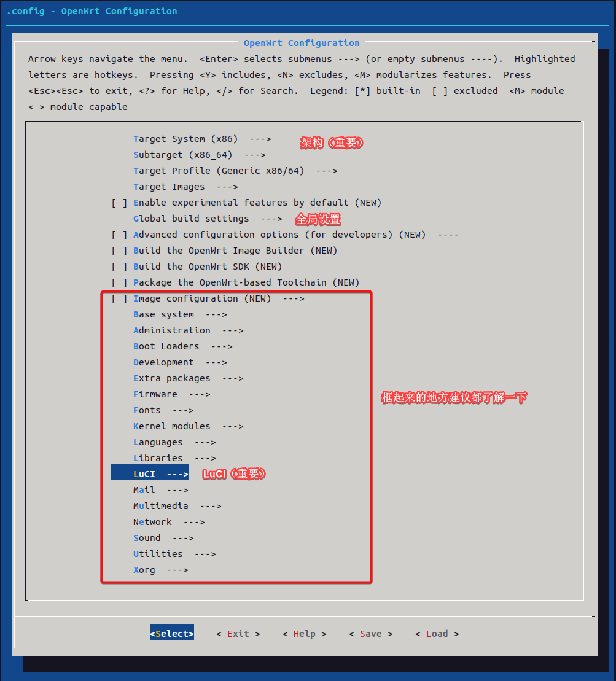Select the highlighted LuCI menu entry
Viewport: 616px width, 681px height.
[x=150, y=473]
